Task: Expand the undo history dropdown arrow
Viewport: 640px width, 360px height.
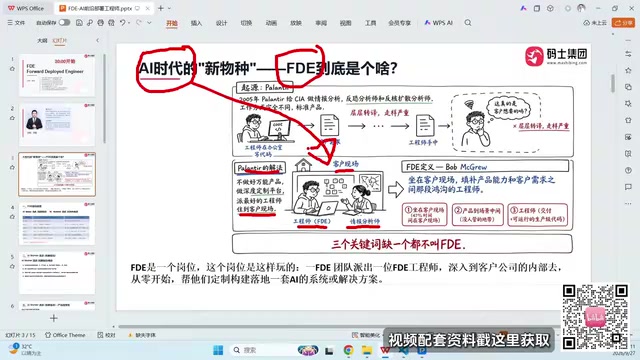Action: [129, 23]
